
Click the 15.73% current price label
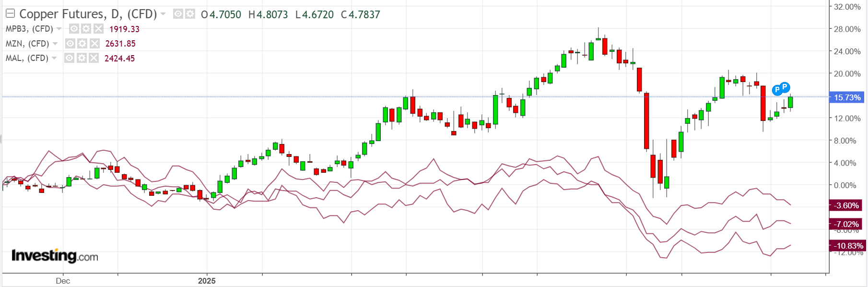tap(847, 97)
